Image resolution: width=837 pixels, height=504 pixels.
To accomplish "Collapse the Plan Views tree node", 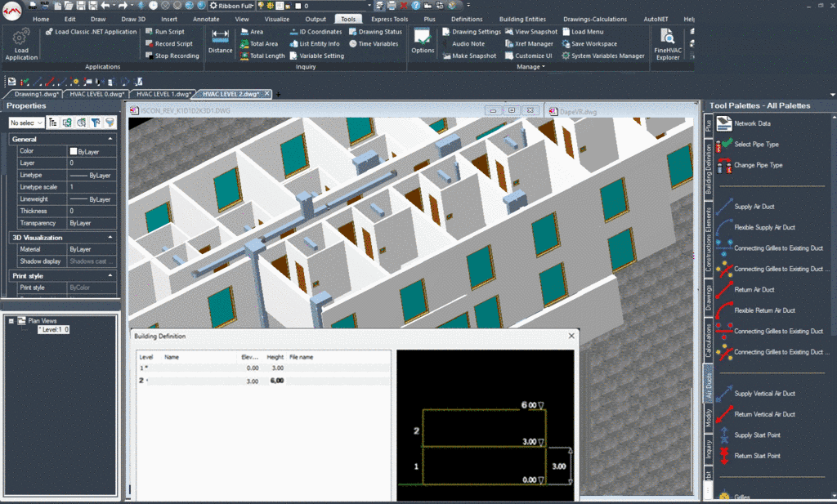I will [x=11, y=321].
